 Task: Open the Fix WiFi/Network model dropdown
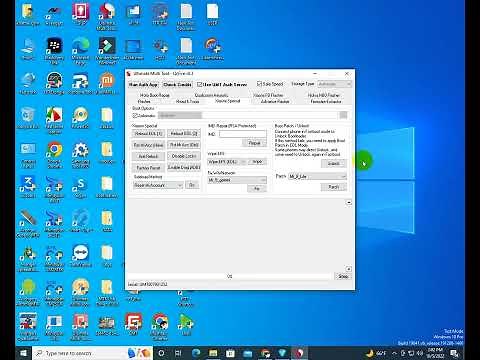[237, 180]
